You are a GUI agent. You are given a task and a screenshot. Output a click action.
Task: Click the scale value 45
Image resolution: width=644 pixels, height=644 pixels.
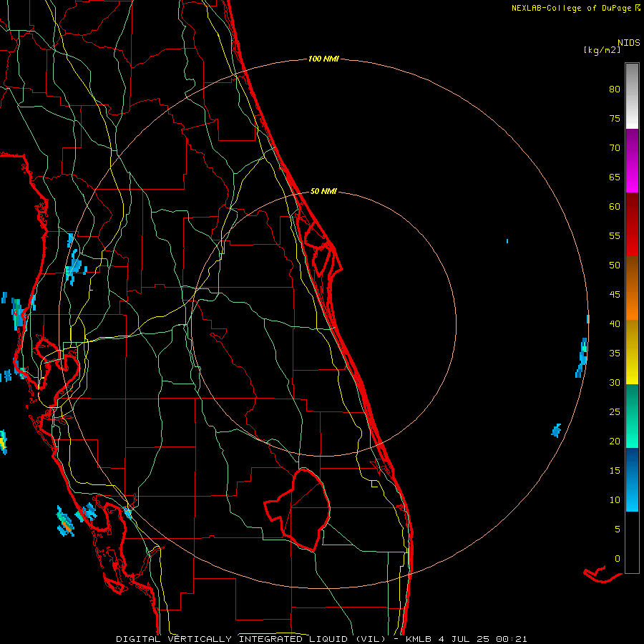coord(615,295)
